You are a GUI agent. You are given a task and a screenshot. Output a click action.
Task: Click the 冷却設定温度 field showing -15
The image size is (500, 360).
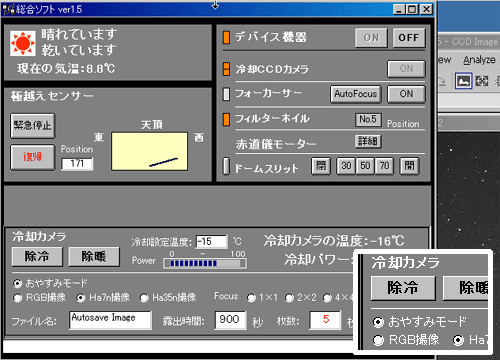pos(211,241)
